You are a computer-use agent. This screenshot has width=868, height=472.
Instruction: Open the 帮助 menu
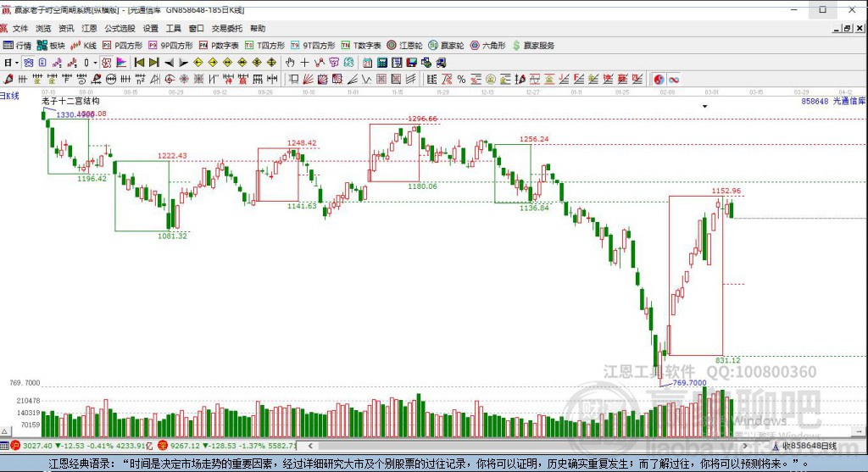[x=258, y=28]
